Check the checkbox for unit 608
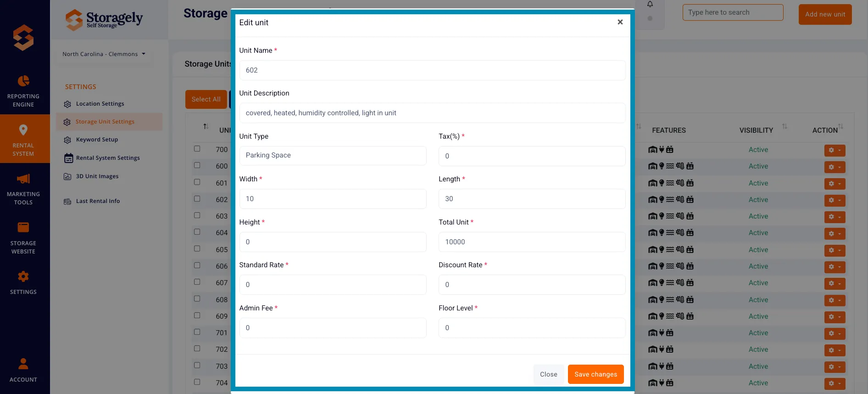The width and height of the screenshot is (868, 394). point(197,299)
